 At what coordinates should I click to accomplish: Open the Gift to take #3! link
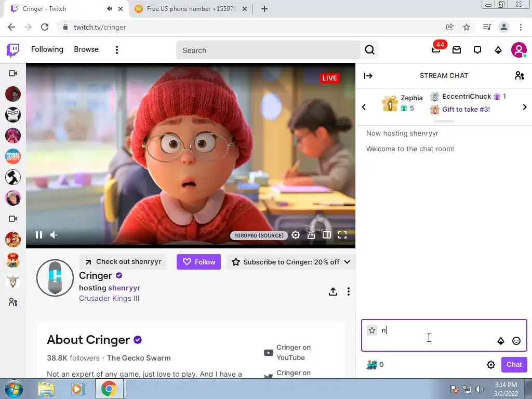[466, 109]
